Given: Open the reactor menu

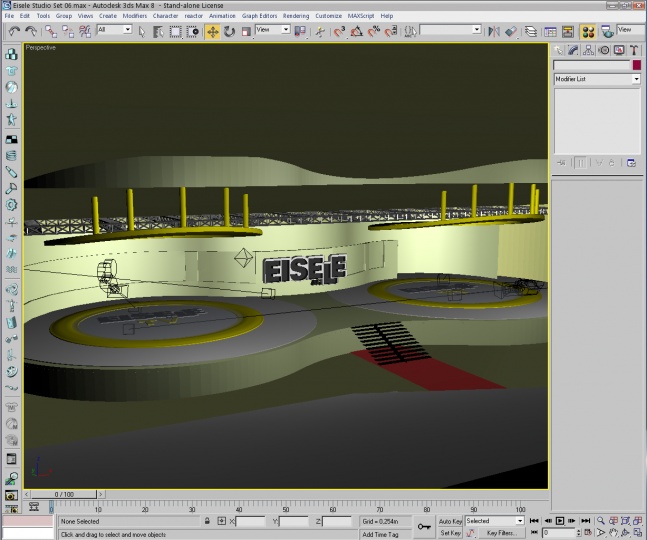Looking at the screenshot, I should coord(194,16).
